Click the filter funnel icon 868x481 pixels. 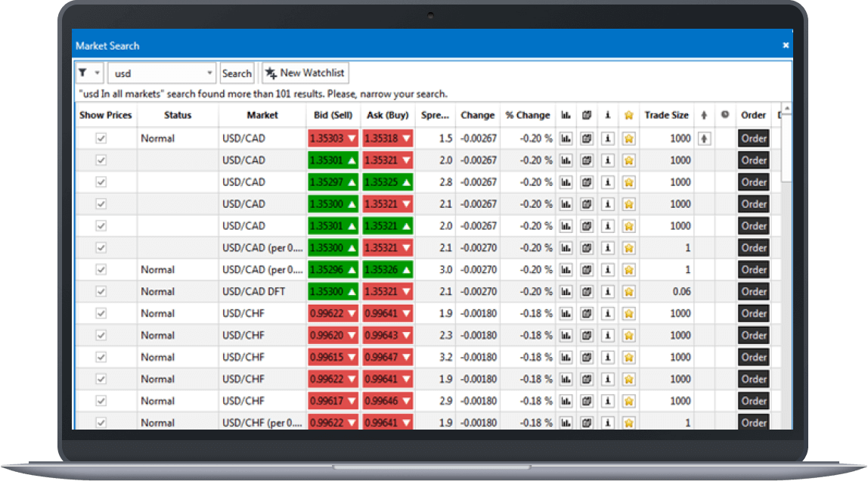(x=83, y=72)
